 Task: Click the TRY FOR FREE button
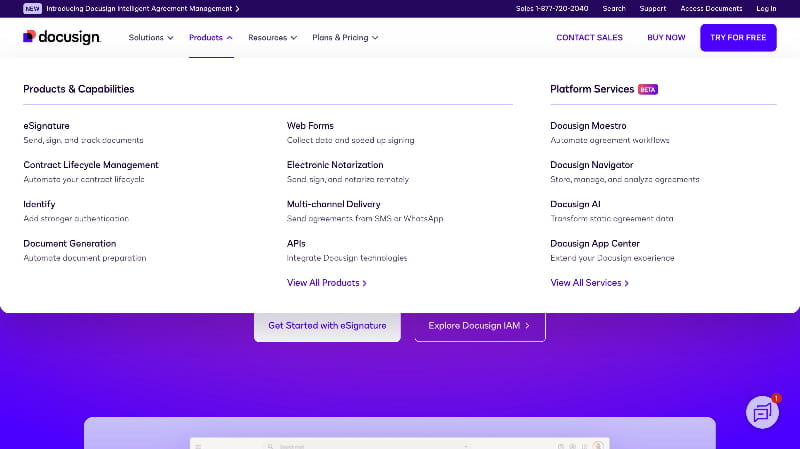click(x=738, y=37)
